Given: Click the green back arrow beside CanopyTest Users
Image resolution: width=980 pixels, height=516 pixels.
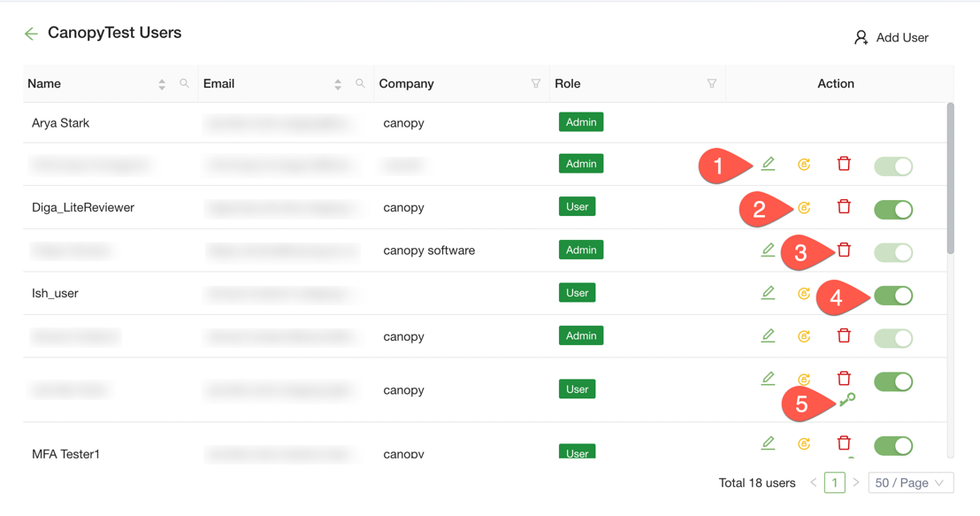Looking at the screenshot, I should pos(31,34).
